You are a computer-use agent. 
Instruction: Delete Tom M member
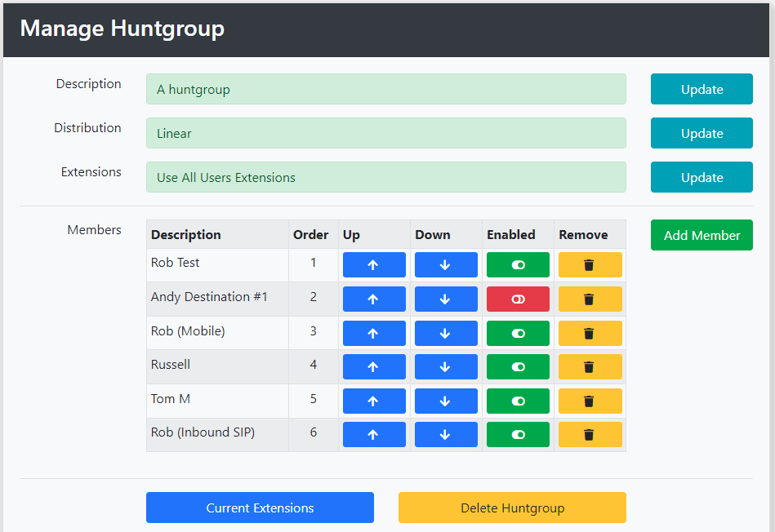click(x=590, y=401)
